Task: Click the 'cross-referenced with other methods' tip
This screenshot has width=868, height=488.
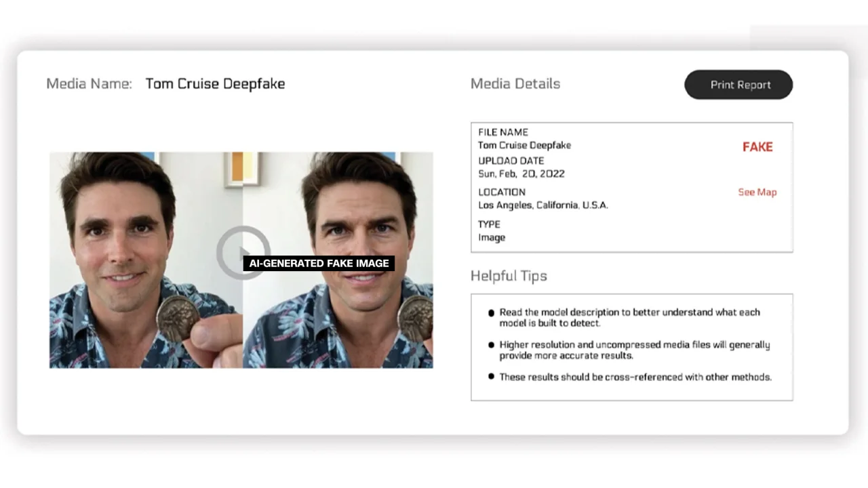Action: 635,377
